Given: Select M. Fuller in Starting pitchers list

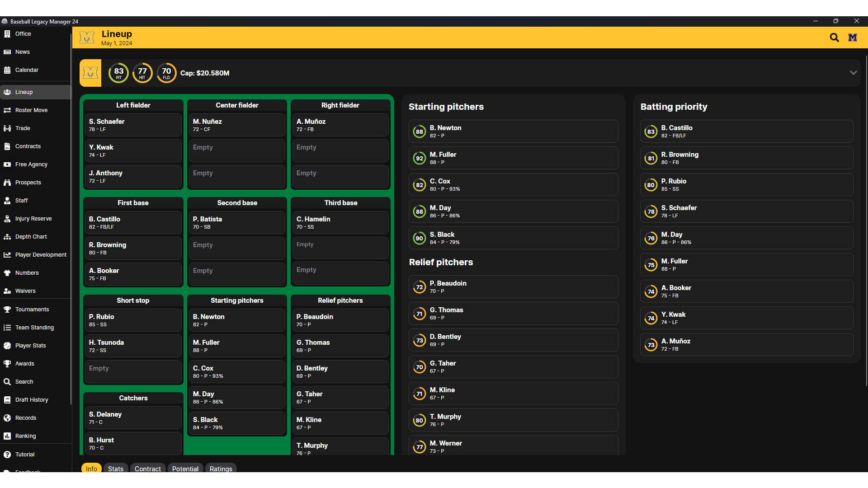Looking at the screenshot, I should pyautogui.click(x=514, y=158).
